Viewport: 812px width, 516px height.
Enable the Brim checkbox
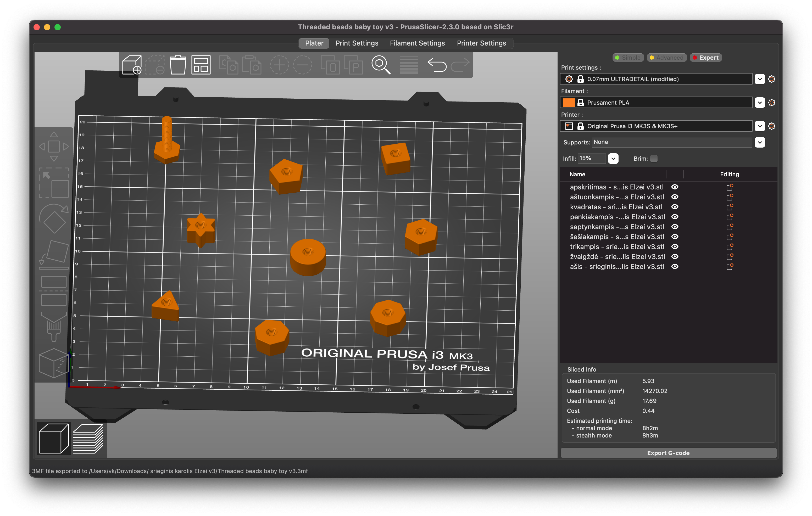click(x=654, y=159)
